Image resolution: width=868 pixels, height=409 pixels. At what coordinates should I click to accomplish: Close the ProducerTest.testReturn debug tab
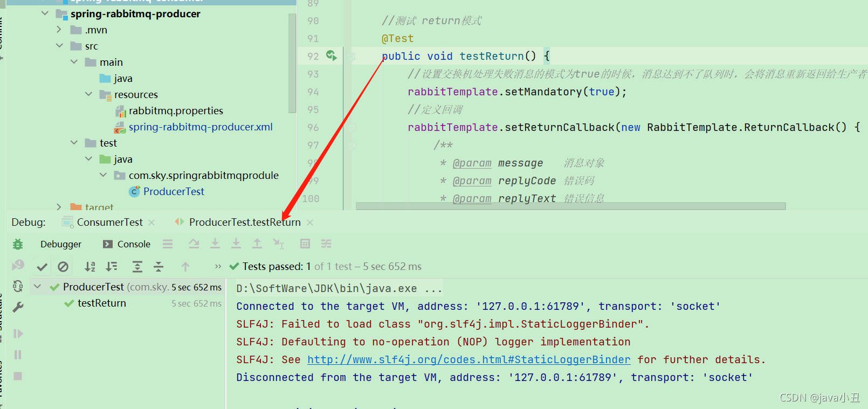tap(310, 223)
